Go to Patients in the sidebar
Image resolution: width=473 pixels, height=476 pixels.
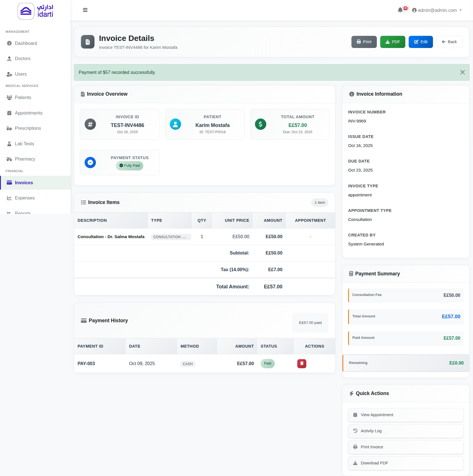pos(23,97)
